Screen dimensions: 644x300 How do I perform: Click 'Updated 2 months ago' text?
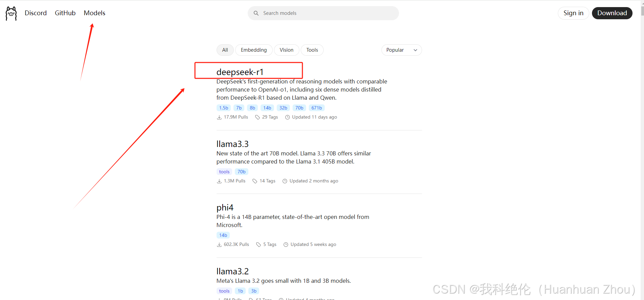[314, 181]
